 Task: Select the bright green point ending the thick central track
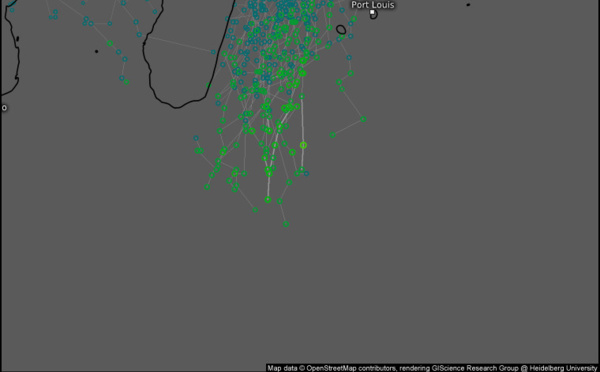pyautogui.click(x=267, y=200)
